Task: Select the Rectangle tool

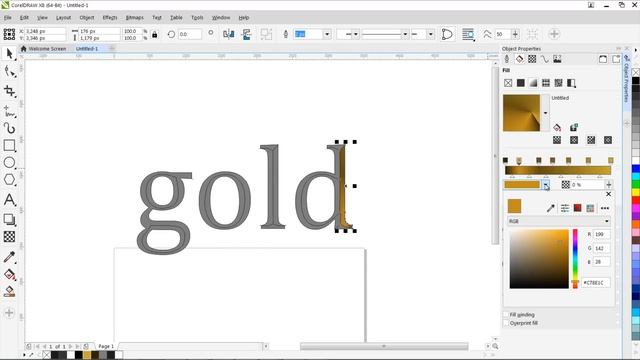Action: pos(9,145)
